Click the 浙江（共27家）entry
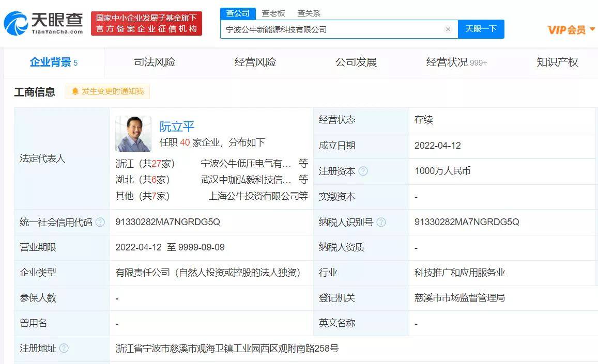 click(x=145, y=164)
